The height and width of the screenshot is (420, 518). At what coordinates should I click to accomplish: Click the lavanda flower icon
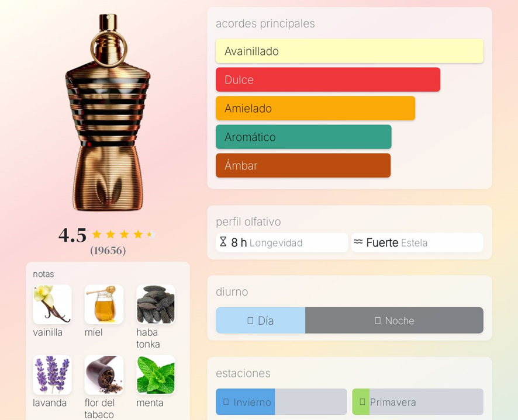point(52,375)
